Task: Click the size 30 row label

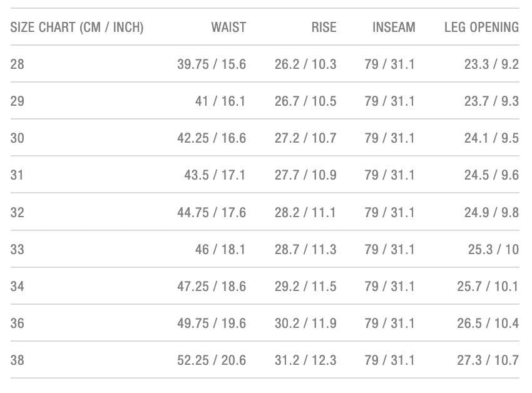Action: click(18, 138)
